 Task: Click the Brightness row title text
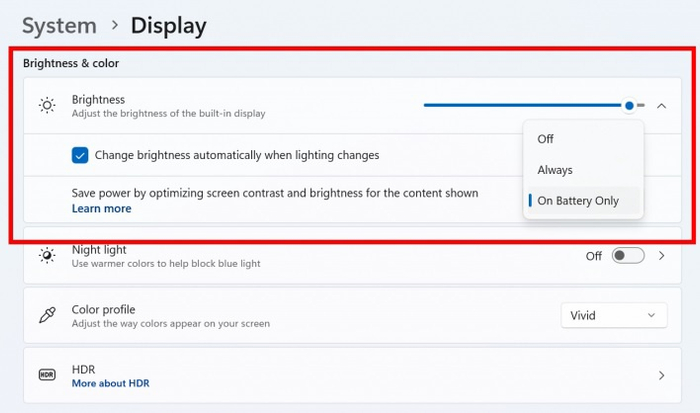[x=98, y=100]
